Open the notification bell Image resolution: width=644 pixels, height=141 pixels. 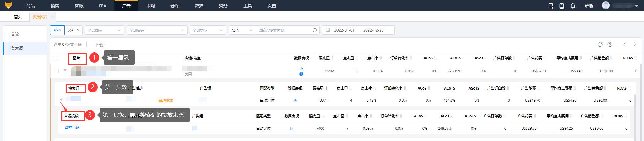click(x=573, y=6)
